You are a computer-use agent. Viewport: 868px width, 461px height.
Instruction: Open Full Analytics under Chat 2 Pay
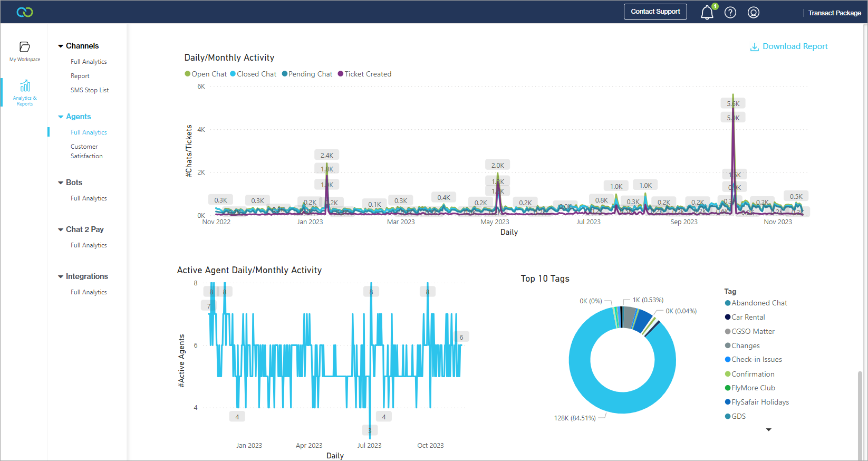click(89, 245)
